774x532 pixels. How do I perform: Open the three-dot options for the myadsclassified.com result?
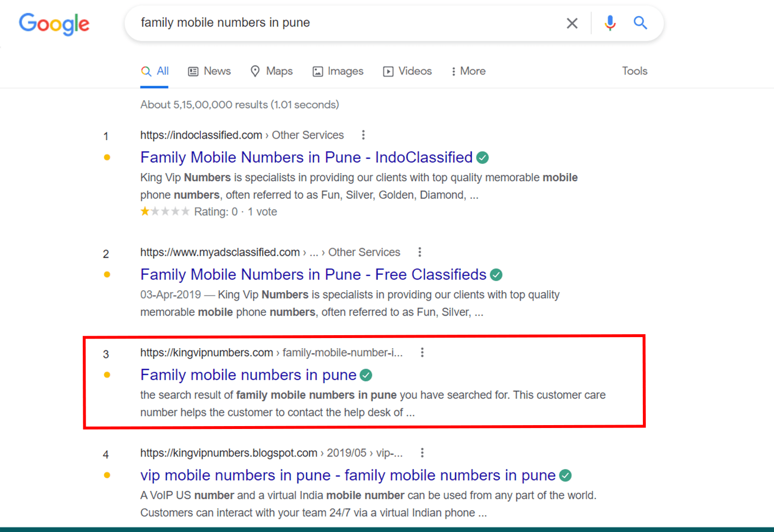pyautogui.click(x=420, y=252)
